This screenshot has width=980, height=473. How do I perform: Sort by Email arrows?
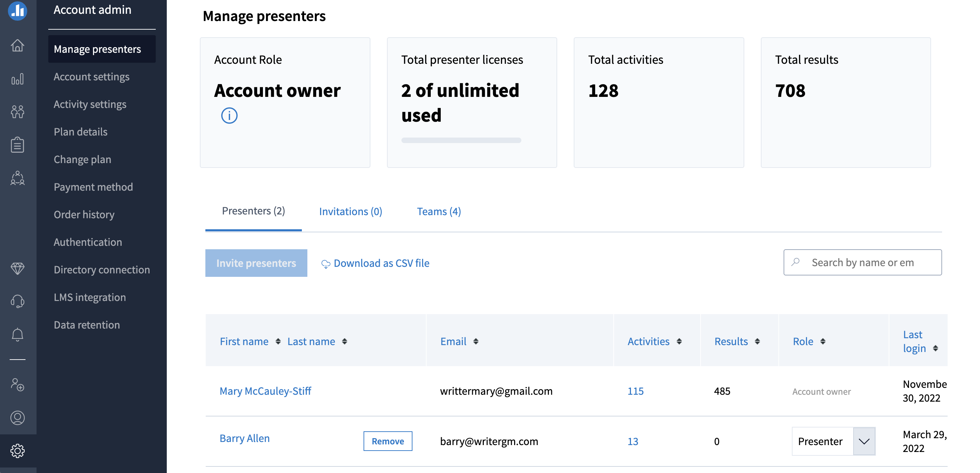click(476, 341)
